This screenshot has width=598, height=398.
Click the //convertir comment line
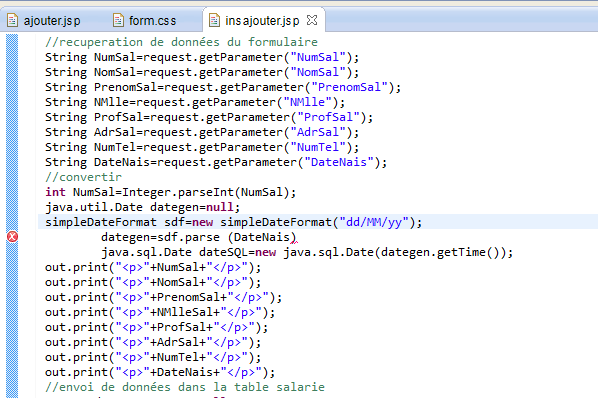pos(83,177)
